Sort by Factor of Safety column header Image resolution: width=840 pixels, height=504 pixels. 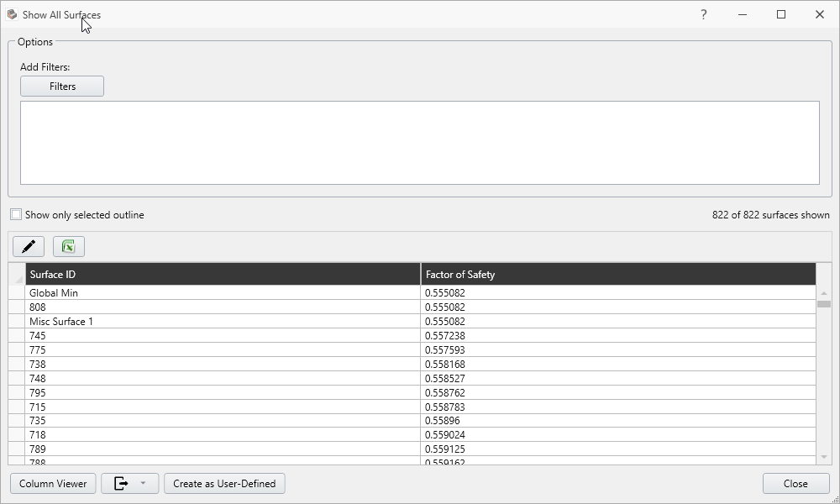point(619,274)
